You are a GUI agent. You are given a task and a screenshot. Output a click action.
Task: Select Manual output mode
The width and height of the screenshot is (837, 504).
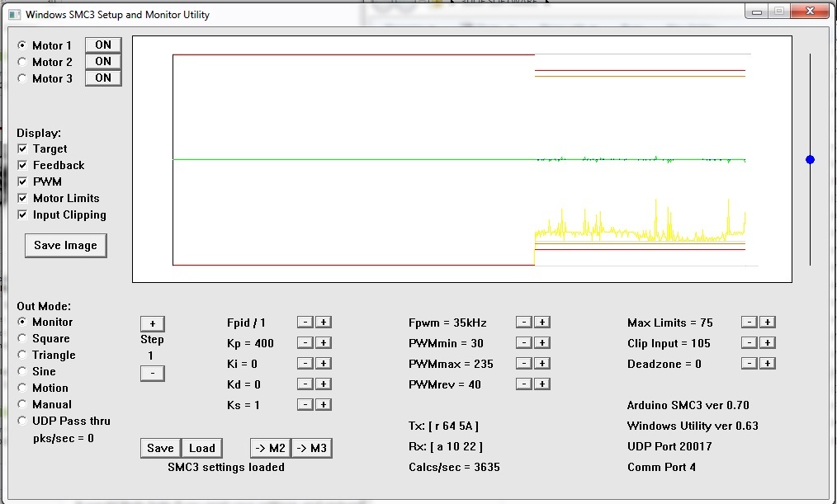click(22, 404)
